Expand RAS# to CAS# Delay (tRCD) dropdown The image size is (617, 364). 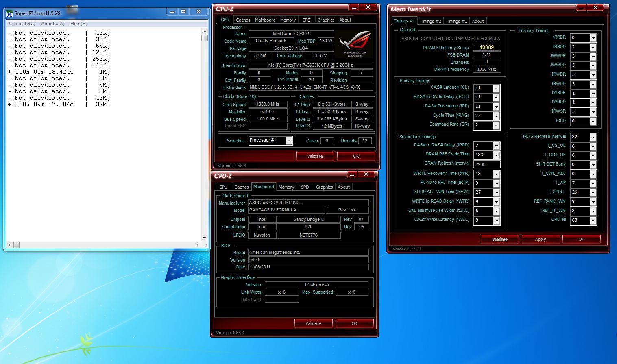[496, 98]
